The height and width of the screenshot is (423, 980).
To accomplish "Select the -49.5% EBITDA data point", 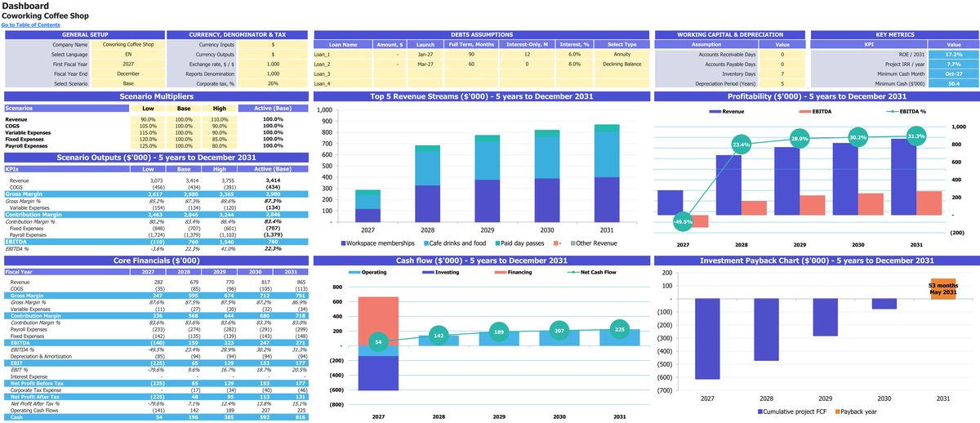I will [x=683, y=221].
